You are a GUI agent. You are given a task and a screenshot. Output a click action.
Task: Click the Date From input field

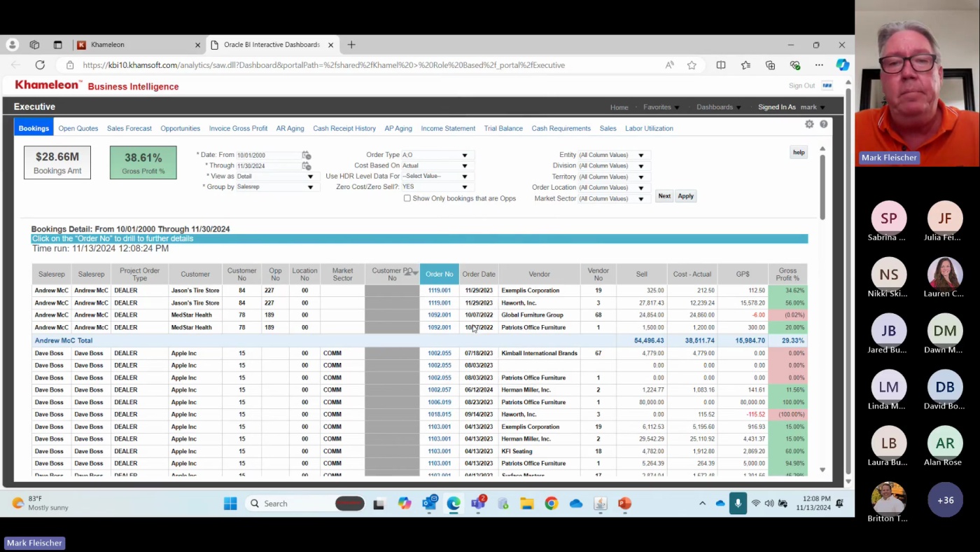[268, 155]
